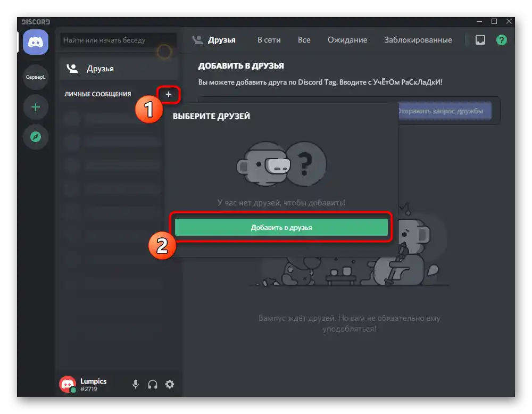
Task: Open user settings with the gear icon
Action: coord(169,384)
